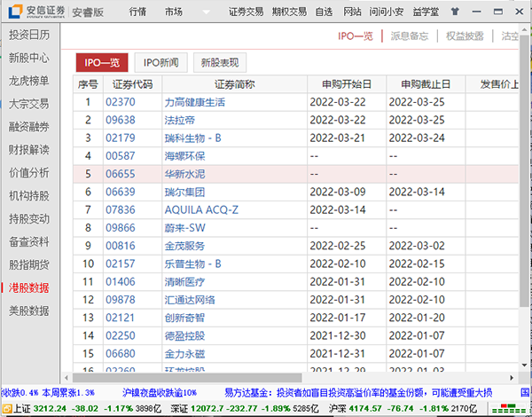The height and width of the screenshot is (417, 532).
Task: Open stock code 06639 link
Action: 121,192
